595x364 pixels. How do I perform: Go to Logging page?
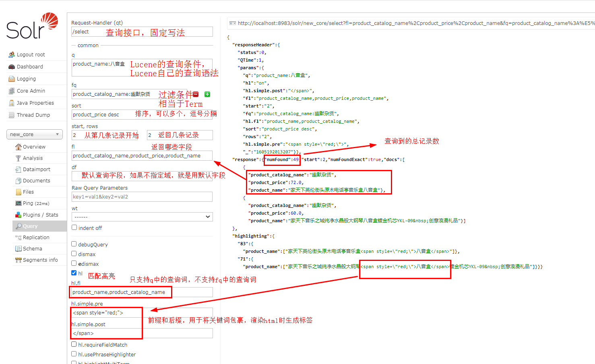tap(26, 79)
